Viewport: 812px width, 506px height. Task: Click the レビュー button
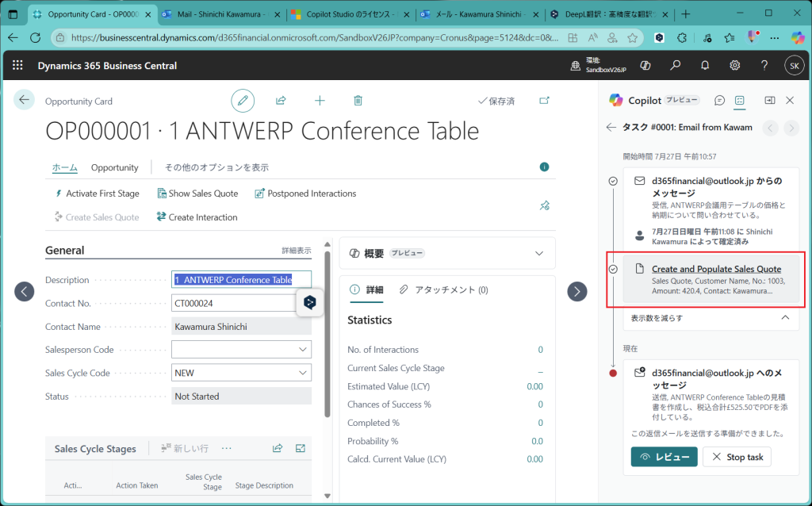pyautogui.click(x=664, y=457)
